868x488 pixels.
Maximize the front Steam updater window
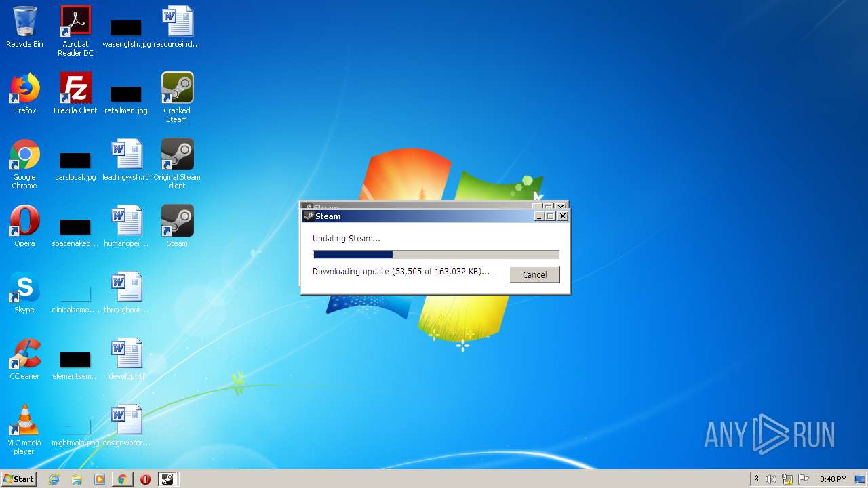[551, 216]
